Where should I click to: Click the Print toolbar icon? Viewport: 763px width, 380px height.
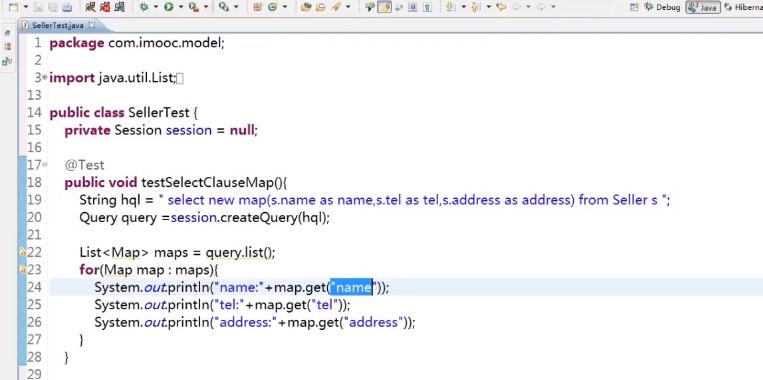(67, 7)
